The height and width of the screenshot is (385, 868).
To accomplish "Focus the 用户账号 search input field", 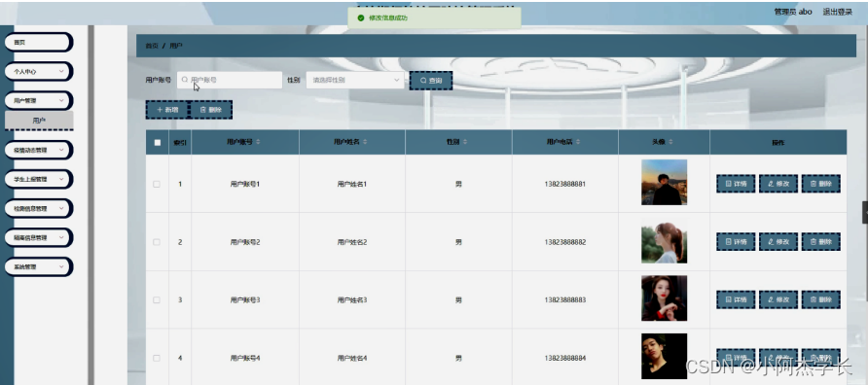I will pos(230,80).
